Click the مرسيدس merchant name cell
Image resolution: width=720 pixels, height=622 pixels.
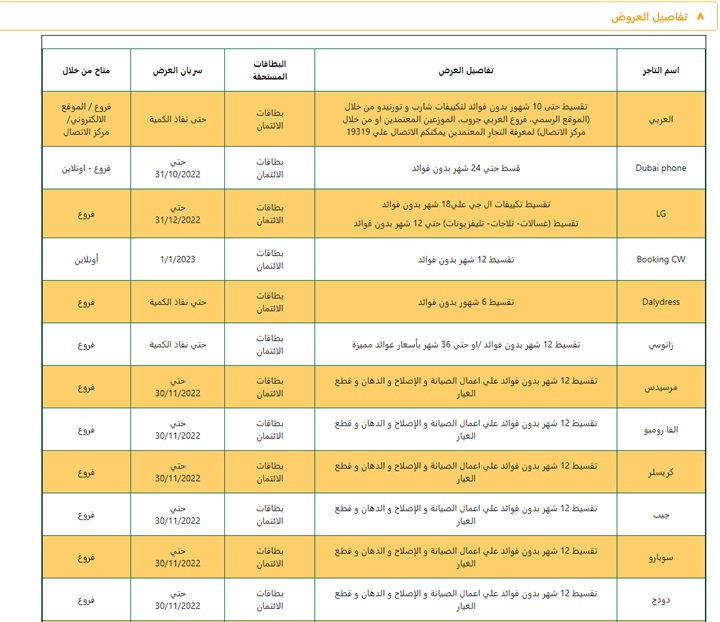pos(661,386)
